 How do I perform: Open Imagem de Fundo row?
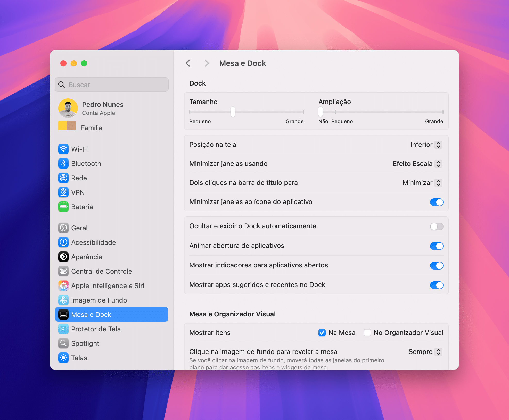[112, 300]
